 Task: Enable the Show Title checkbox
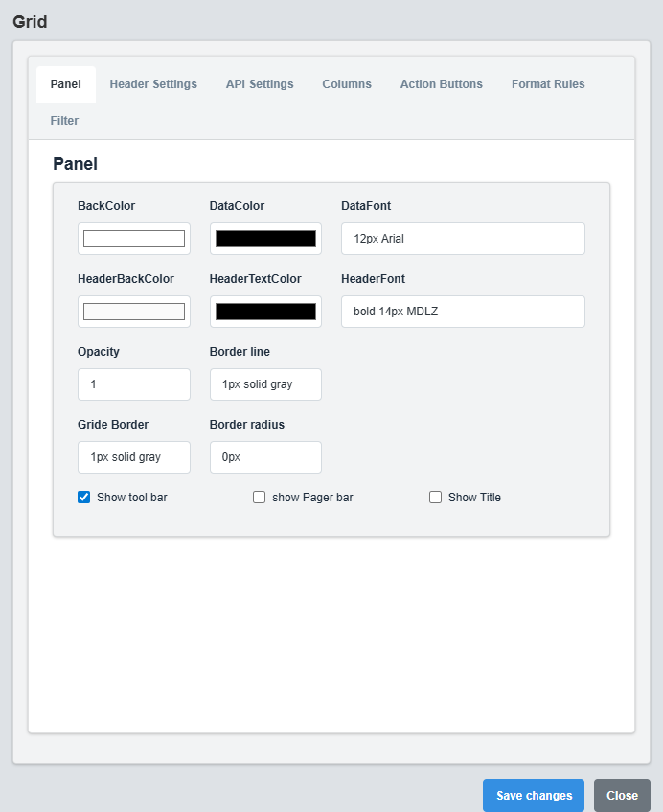coord(435,497)
